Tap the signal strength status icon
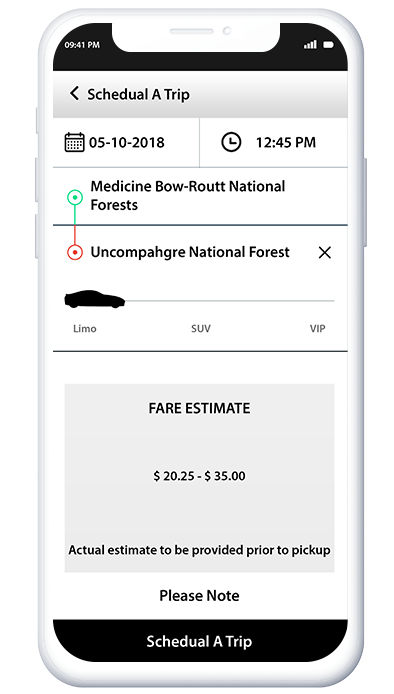Image resolution: width=394 pixels, height=694 pixels. [310, 45]
